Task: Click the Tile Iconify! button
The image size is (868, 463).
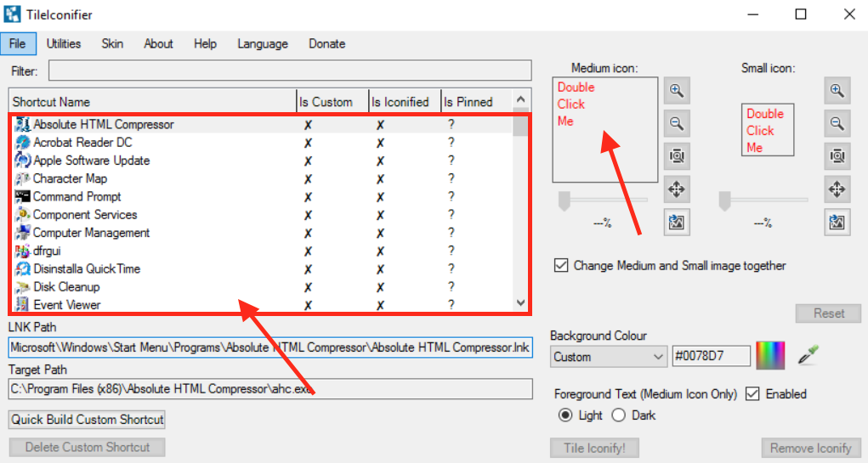Action: tap(594, 448)
